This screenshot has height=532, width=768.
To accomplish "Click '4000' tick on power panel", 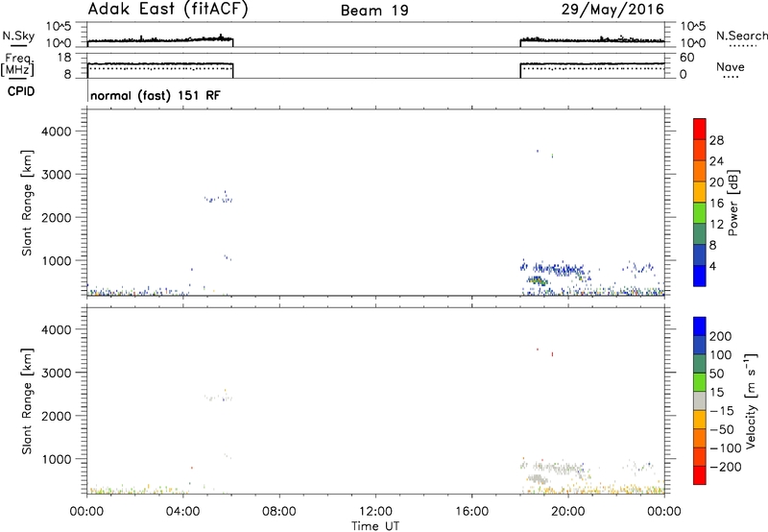I will (57, 132).
